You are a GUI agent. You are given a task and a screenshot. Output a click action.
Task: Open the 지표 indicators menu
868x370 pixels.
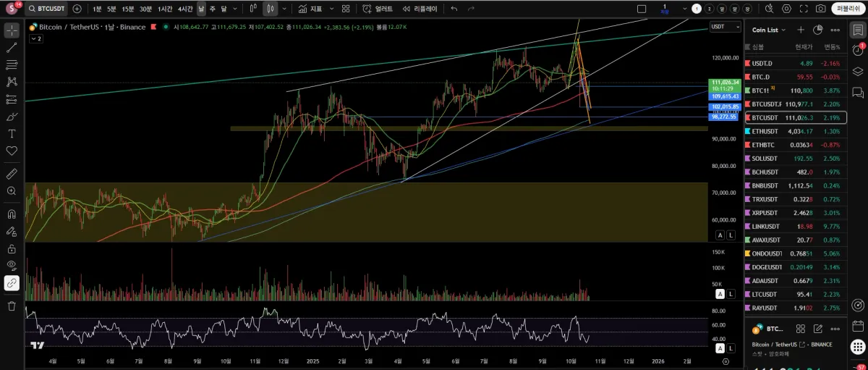click(310, 9)
